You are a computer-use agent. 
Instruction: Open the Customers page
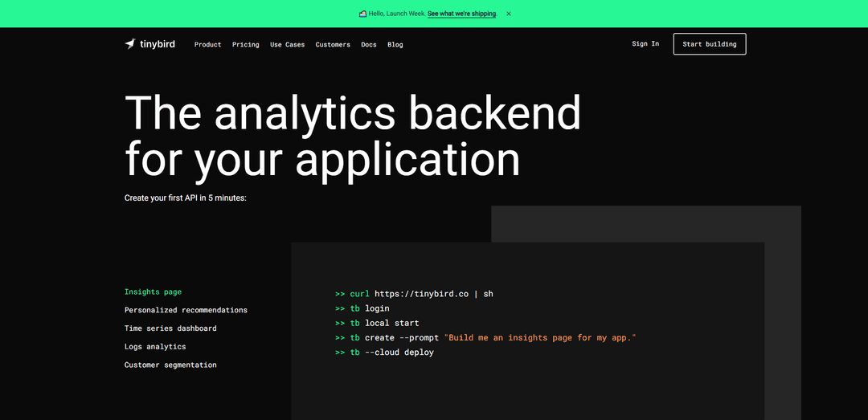click(x=333, y=45)
